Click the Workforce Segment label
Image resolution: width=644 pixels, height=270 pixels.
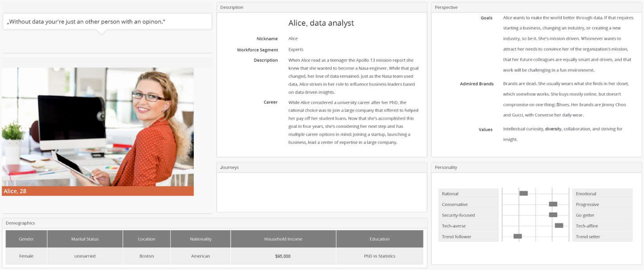coord(258,50)
